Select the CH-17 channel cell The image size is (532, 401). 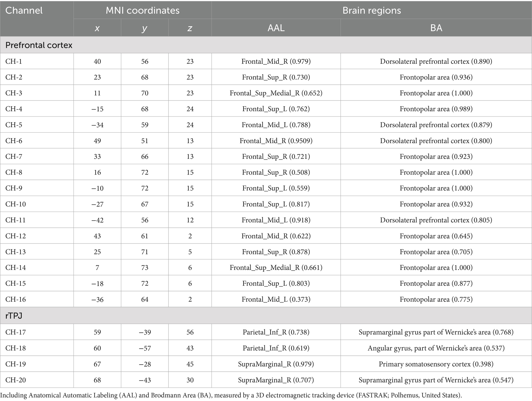pyautogui.click(x=15, y=332)
